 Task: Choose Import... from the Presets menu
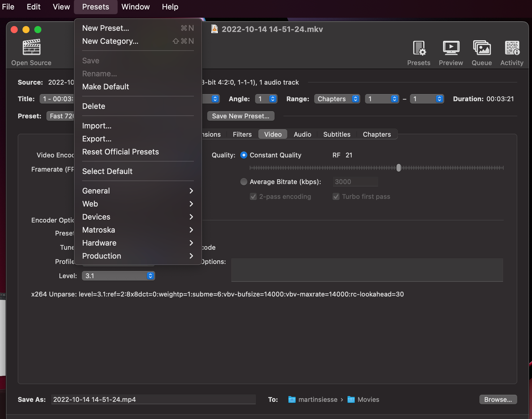pos(138,126)
